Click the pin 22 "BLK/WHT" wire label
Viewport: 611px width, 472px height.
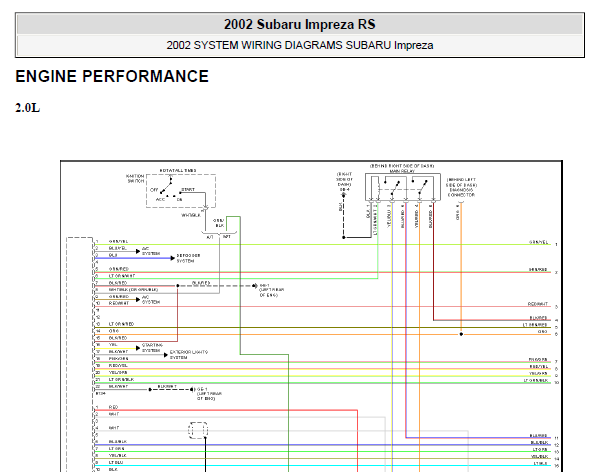point(118,386)
